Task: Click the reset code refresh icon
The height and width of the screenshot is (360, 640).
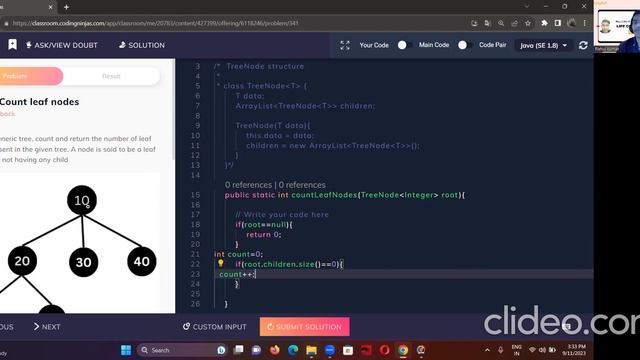Action: pos(583,45)
